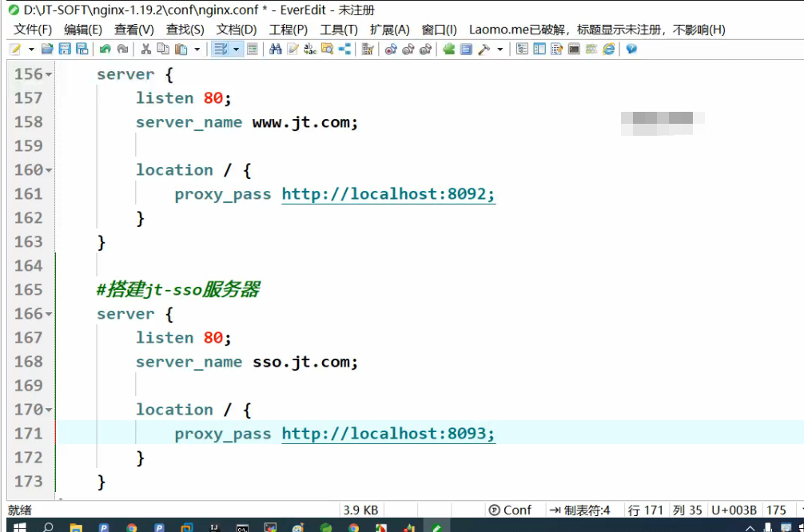Open help with the blue question icon

click(631, 50)
